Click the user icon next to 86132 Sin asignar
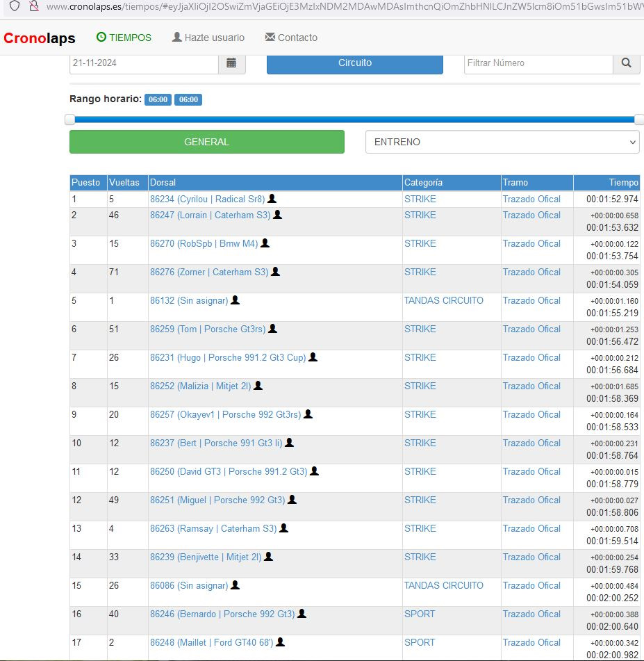 click(x=236, y=300)
